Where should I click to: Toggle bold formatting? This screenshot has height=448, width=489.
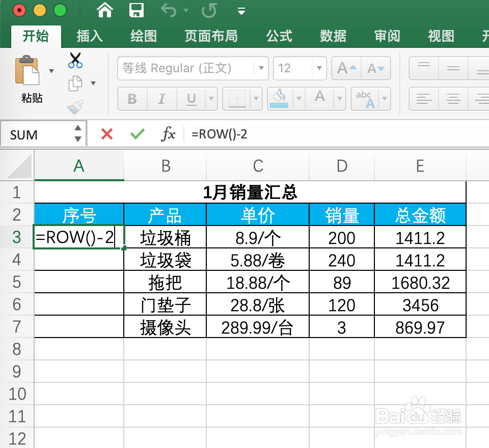[x=132, y=99]
